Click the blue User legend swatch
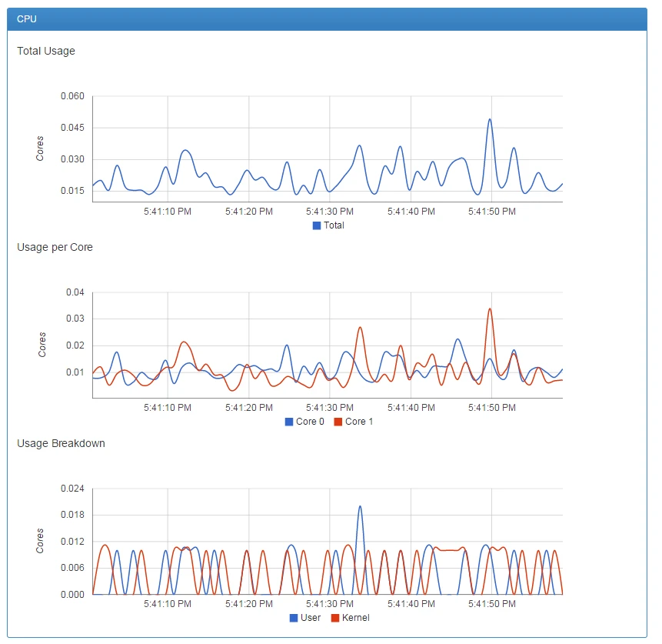This screenshot has height=644, width=662. click(x=294, y=618)
